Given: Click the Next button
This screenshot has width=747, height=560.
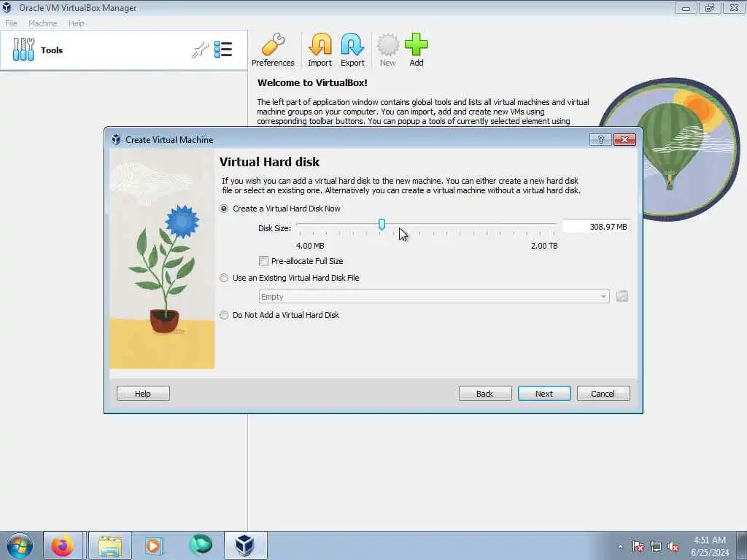Looking at the screenshot, I should 544,393.
